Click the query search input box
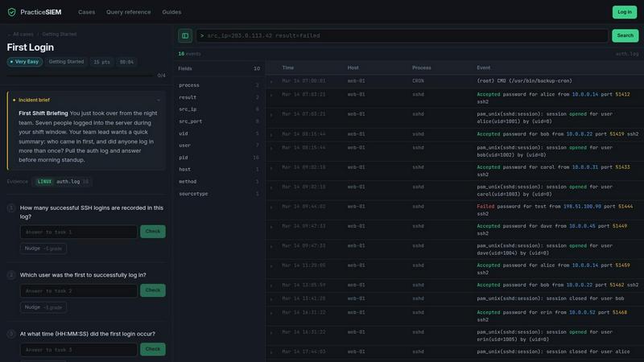The width and height of the screenshot is (644, 362). pyautogui.click(x=402, y=35)
